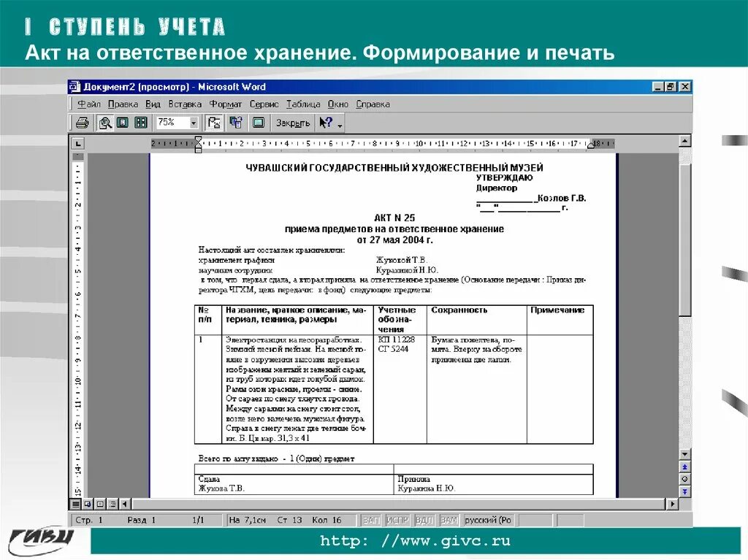Switch to Print Layout view icon
This screenshot has height=560, width=748.
[100, 504]
